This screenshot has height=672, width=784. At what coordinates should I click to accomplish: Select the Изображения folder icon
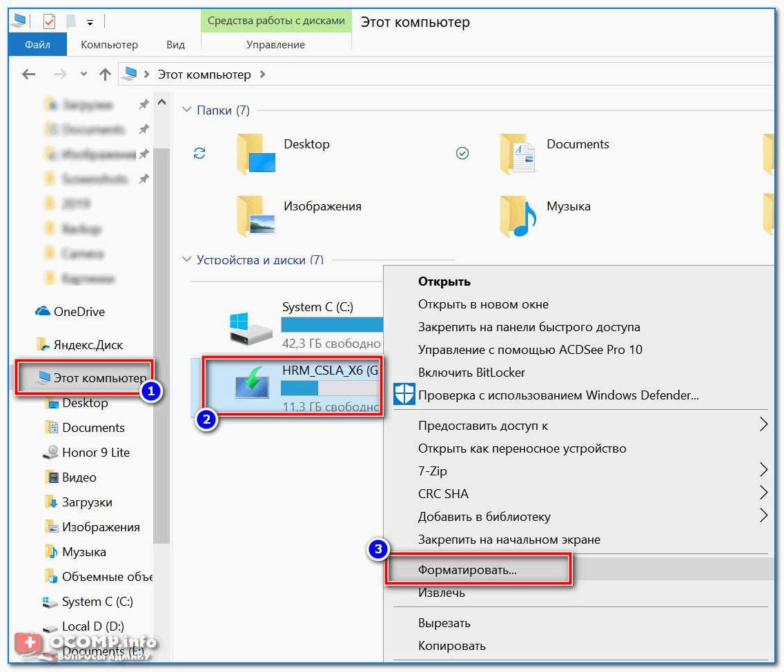[x=256, y=216]
